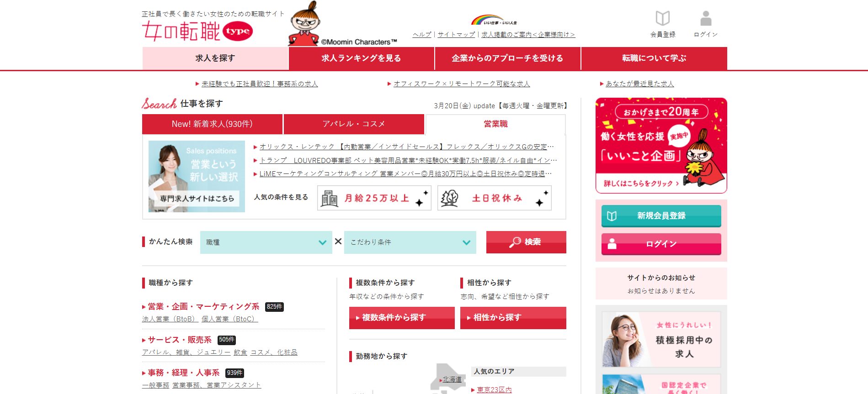
Task: Switch to the 営業職 tab
Action: click(495, 124)
